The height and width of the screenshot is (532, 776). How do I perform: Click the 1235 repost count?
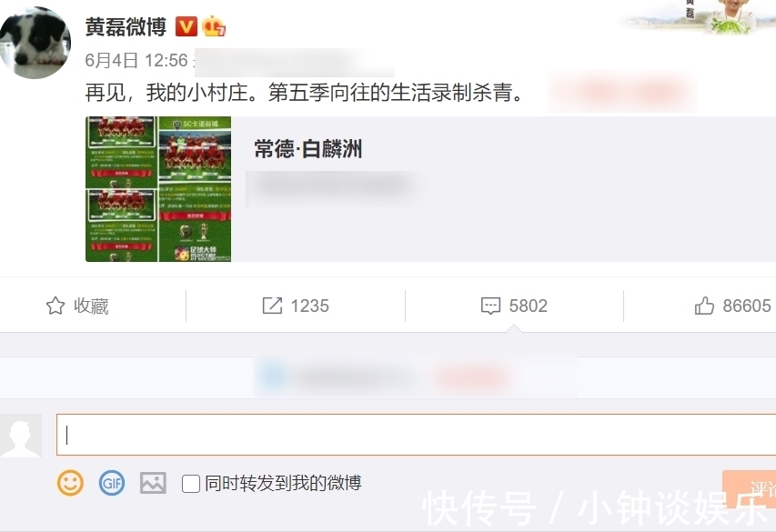coord(310,306)
